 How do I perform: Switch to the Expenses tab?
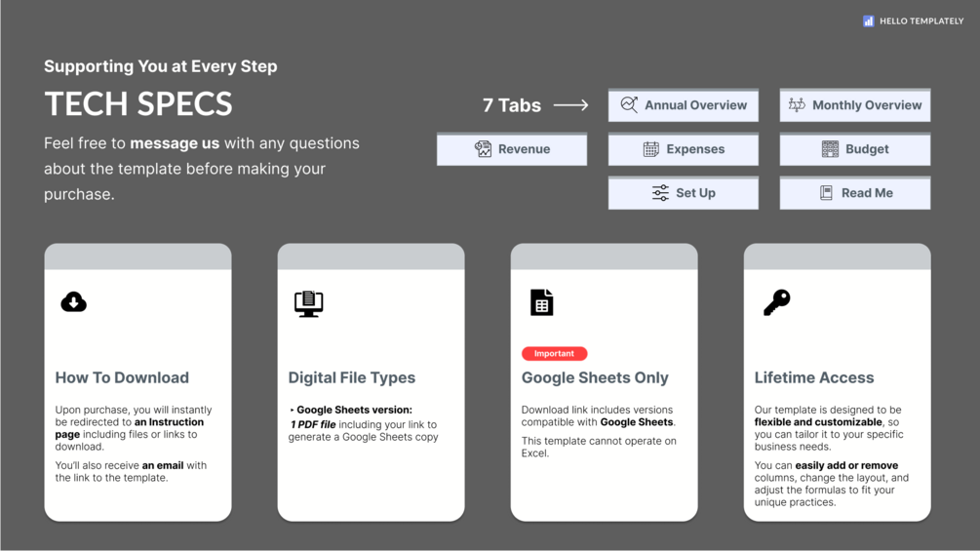pyautogui.click(x=684, y=148)
